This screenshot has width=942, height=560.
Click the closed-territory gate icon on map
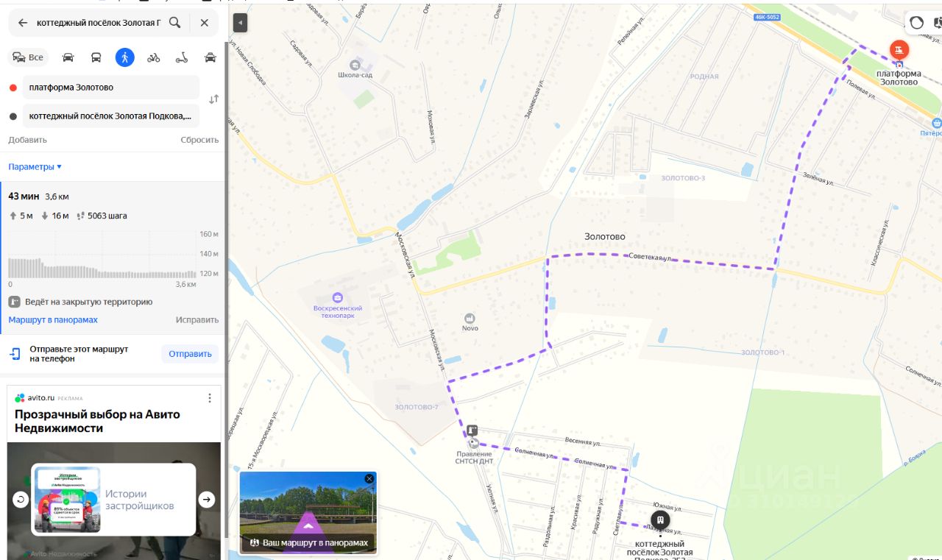click(472, 430)
